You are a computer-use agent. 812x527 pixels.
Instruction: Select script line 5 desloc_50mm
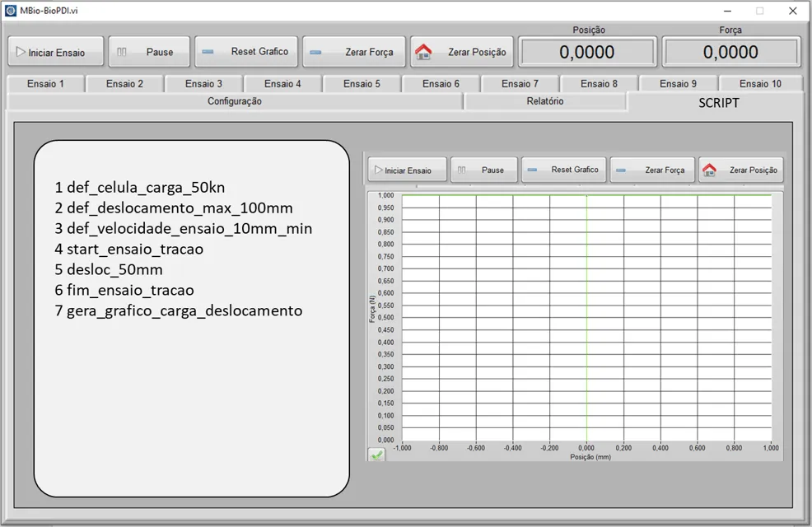pos(109,270)
